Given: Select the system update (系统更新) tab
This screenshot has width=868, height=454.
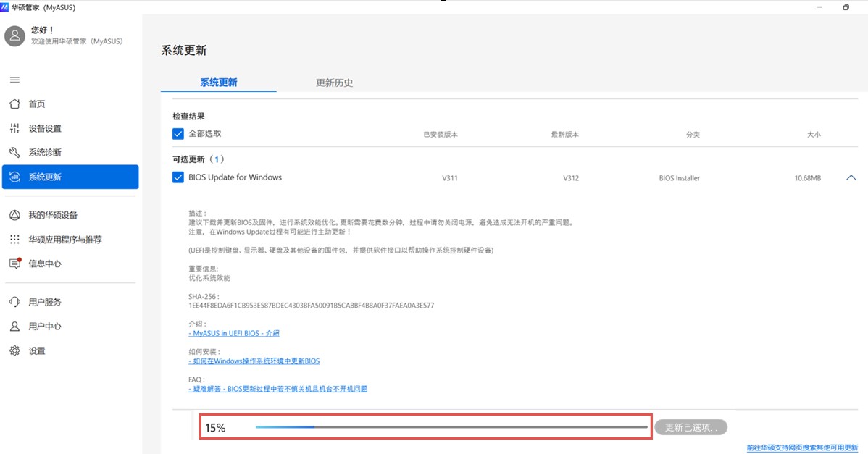Looking at the screenshot, I should [x=218, y=83].
